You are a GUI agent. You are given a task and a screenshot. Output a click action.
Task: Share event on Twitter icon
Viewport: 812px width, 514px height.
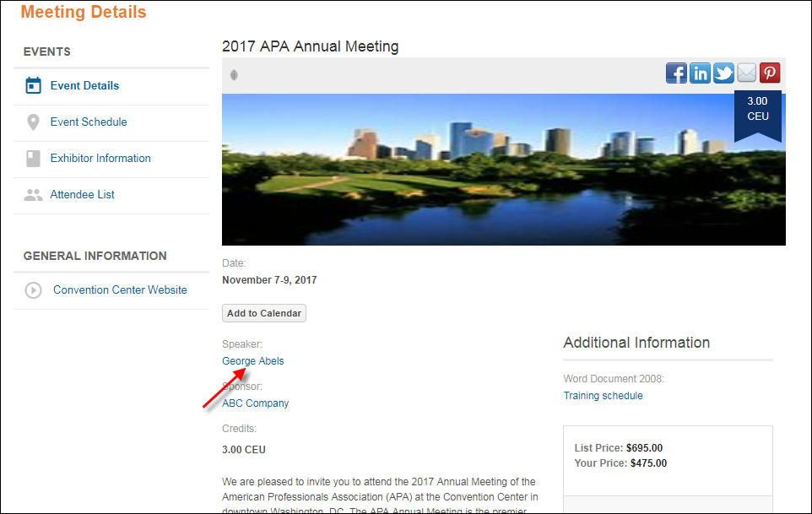[x=723, y=73]
